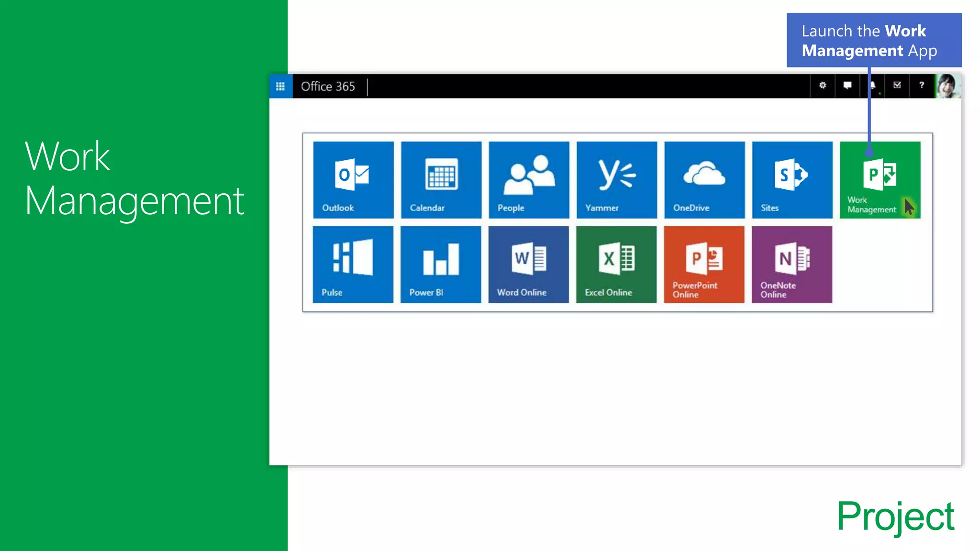Launch the Outlook tile
980x551 pixels.
tap(354, 180)
